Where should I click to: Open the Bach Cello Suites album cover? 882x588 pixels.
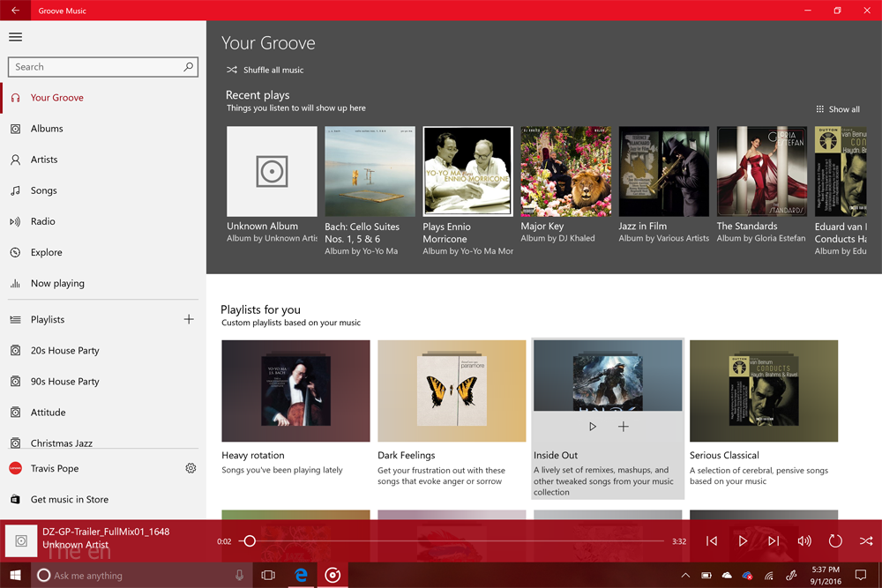click(x=370, y=171)
